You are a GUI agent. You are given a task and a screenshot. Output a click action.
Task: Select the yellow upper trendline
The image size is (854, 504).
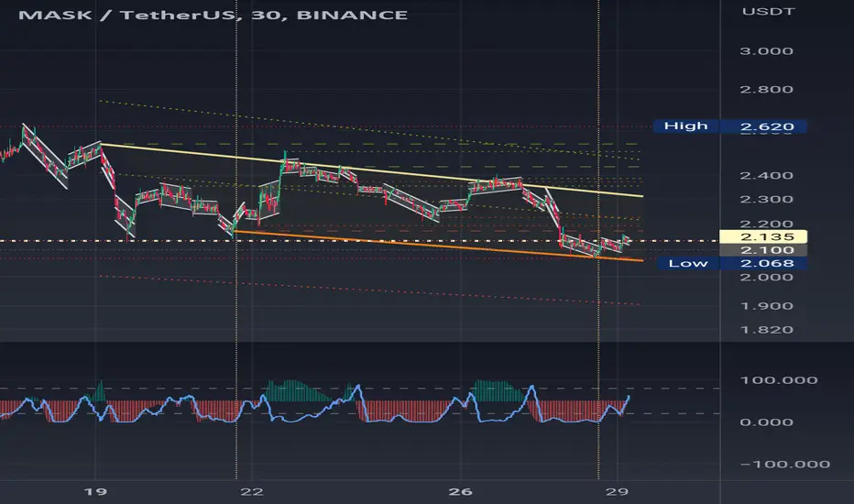point(372,170)
